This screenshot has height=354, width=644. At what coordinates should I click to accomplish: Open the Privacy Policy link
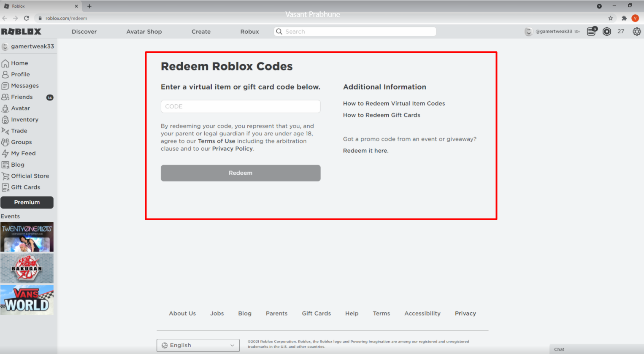pyautogui.click(x=233, y=149)
